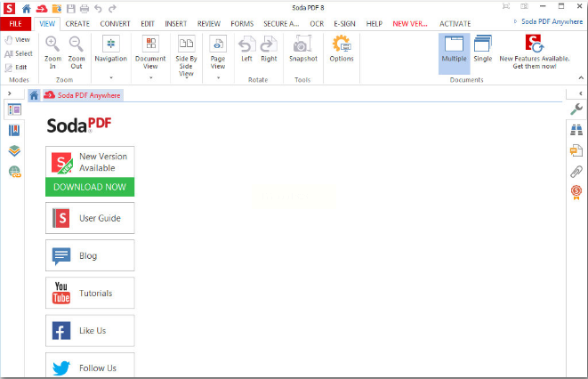Toggle Multiple documents mode

point(455,53)
